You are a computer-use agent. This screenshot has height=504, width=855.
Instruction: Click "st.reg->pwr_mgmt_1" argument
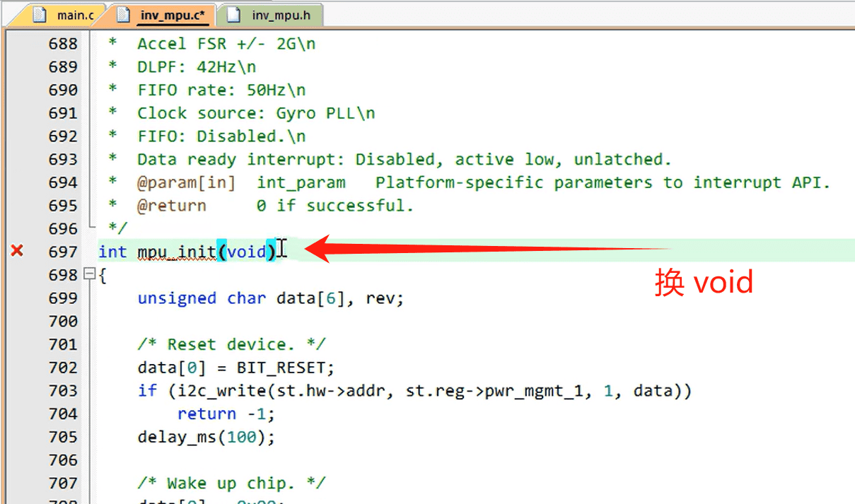493,391
